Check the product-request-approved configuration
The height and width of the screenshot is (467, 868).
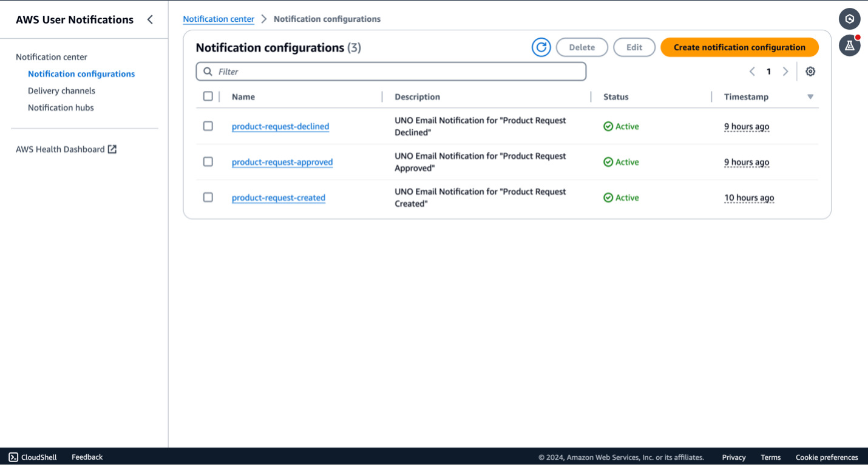pyautogui.click(x=208, y=161)
